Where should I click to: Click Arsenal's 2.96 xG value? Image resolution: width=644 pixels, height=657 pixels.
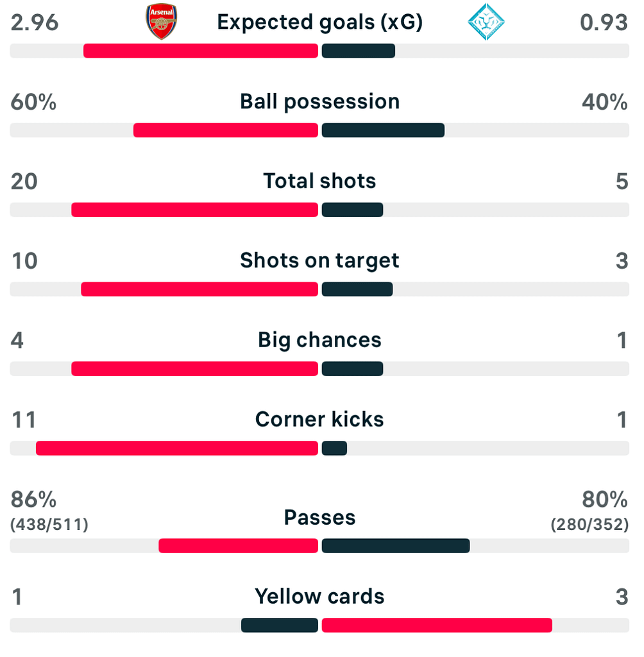[35, 22]
